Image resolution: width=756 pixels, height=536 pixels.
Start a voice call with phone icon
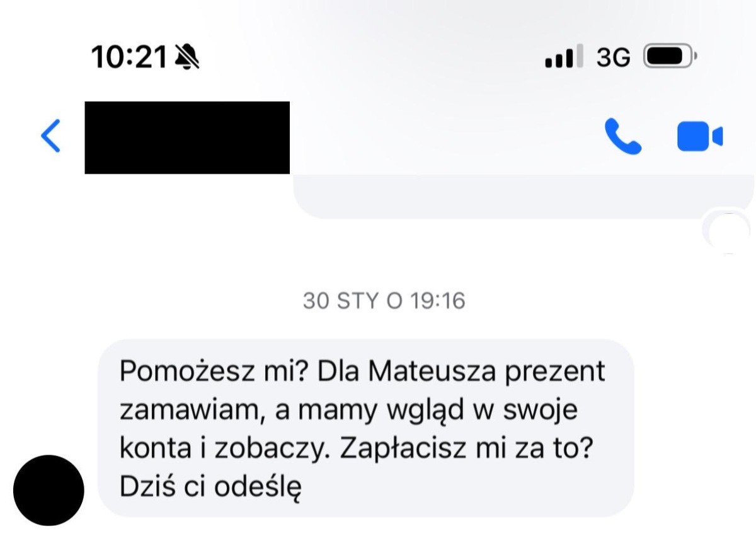tap(623, 137)
